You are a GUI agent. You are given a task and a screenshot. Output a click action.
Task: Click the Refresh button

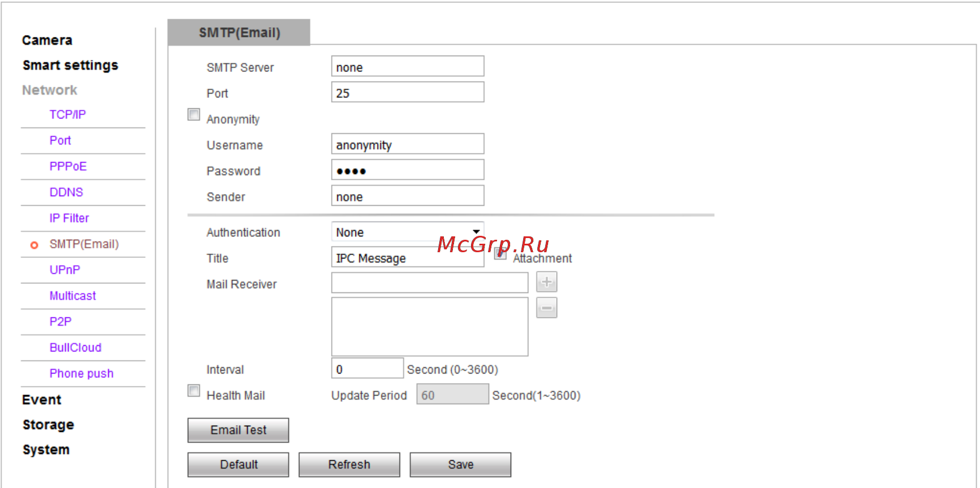[x=349, y=465]
